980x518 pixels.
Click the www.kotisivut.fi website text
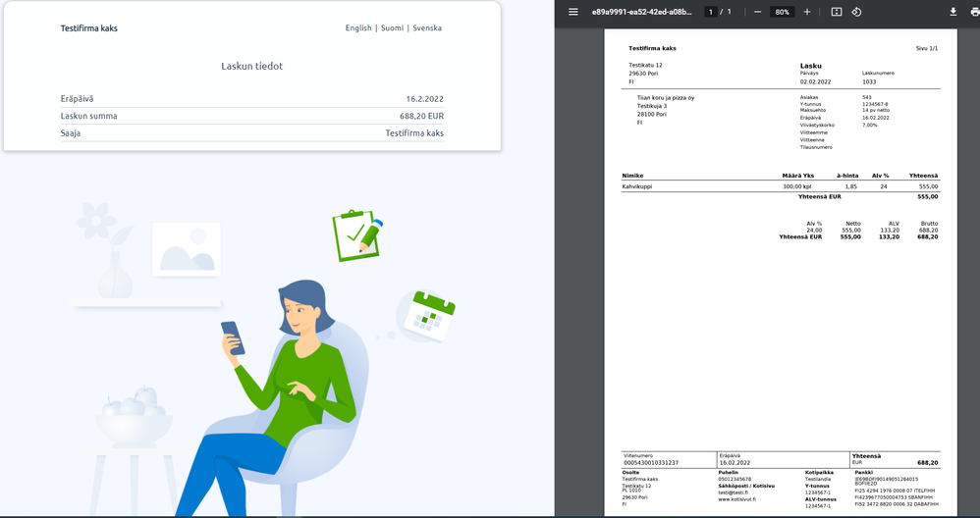(x=736, y=499)
